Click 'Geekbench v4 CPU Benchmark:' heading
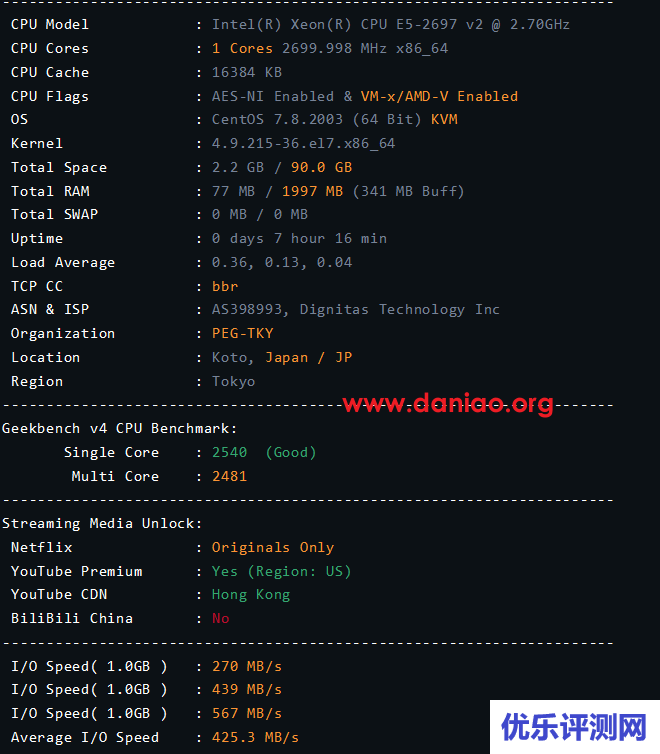This screenshot has height=754, width=660. [120, 428]
